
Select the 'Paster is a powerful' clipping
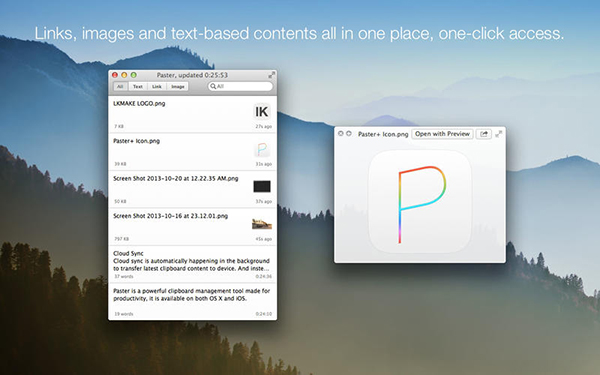(192, 302)
